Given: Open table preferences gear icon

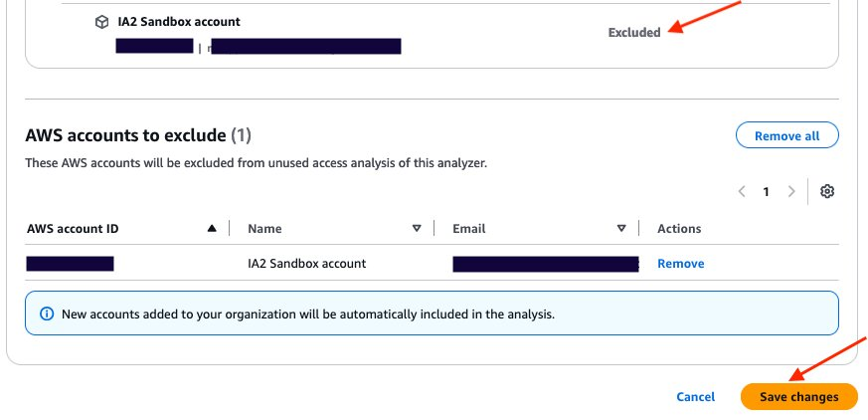Looking at the screenshot, I should click(x=826, y=191).
